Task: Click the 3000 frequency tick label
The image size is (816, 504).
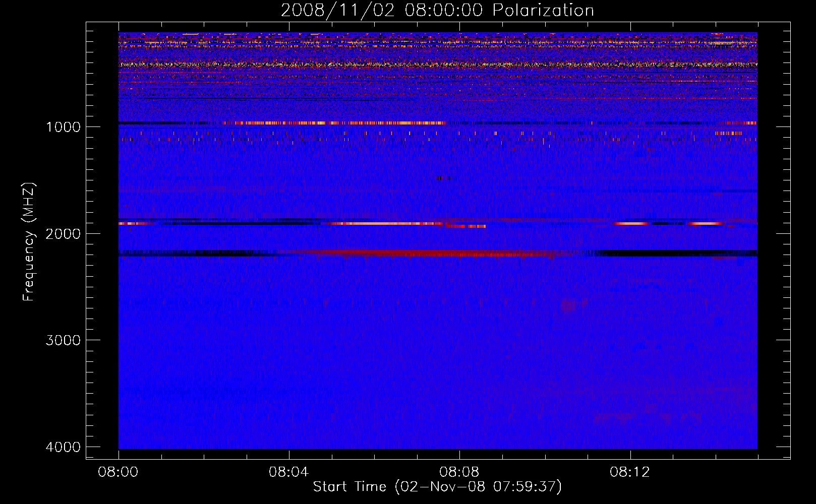Action: click(x=63, y=340)
